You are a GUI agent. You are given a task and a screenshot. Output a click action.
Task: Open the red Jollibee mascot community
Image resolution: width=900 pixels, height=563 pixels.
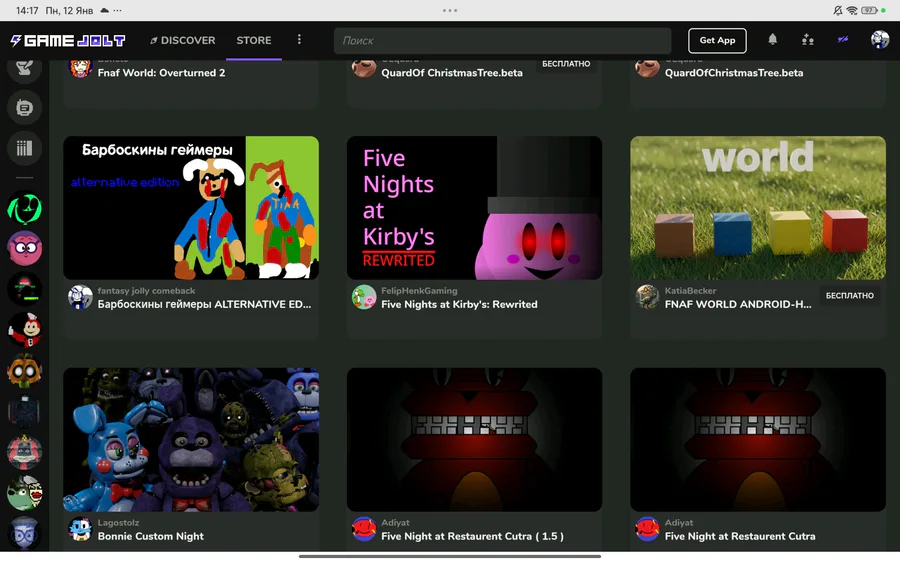click(x=25, y=330)
